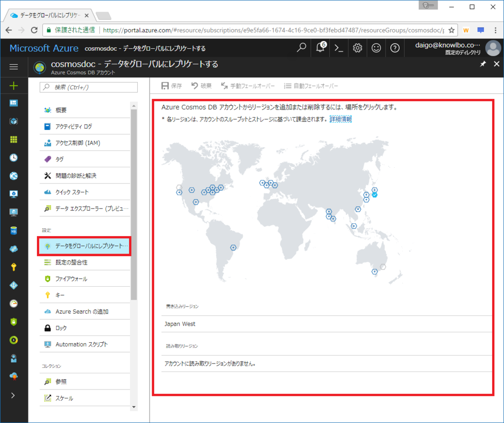Select the Australia Southeast region marker

tap(375, 272)
